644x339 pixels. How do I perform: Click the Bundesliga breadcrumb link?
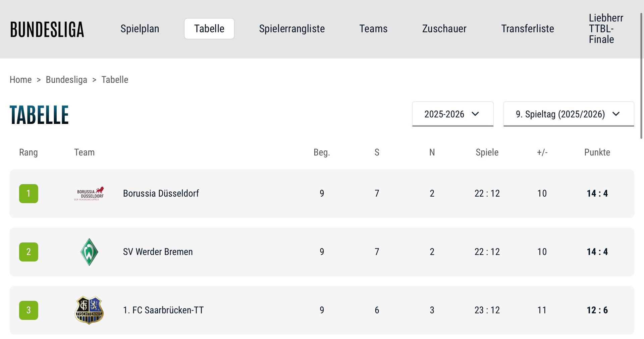pyautogui.click(x=66, y=80)
